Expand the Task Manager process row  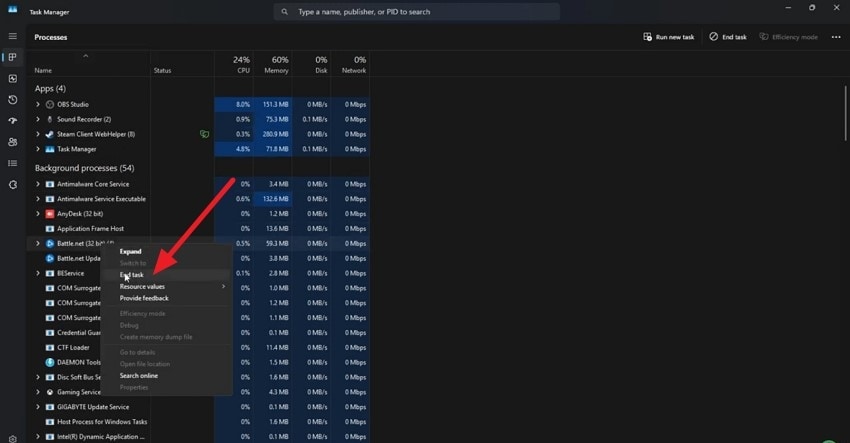coord(38,149)
